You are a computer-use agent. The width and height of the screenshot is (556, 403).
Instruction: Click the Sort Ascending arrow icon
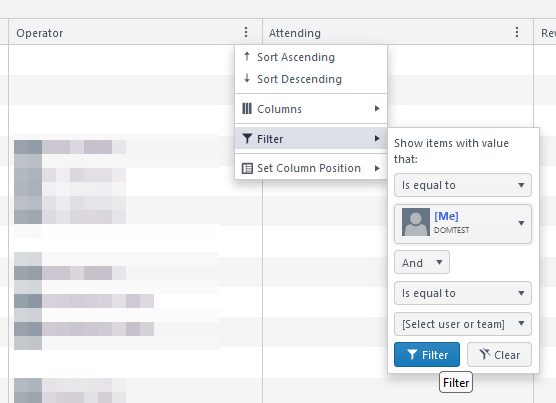(x=247, y=56)
